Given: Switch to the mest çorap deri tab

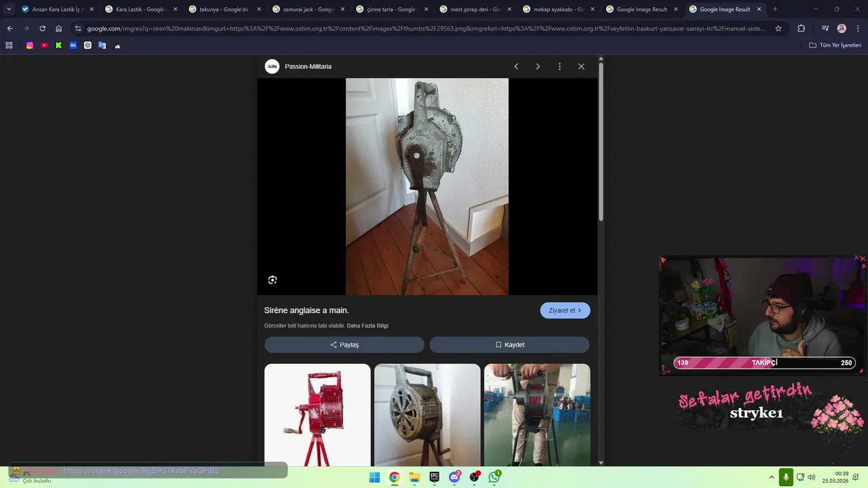Looking at the screenshot, I should pyautogui.click(x=475, y=9).
